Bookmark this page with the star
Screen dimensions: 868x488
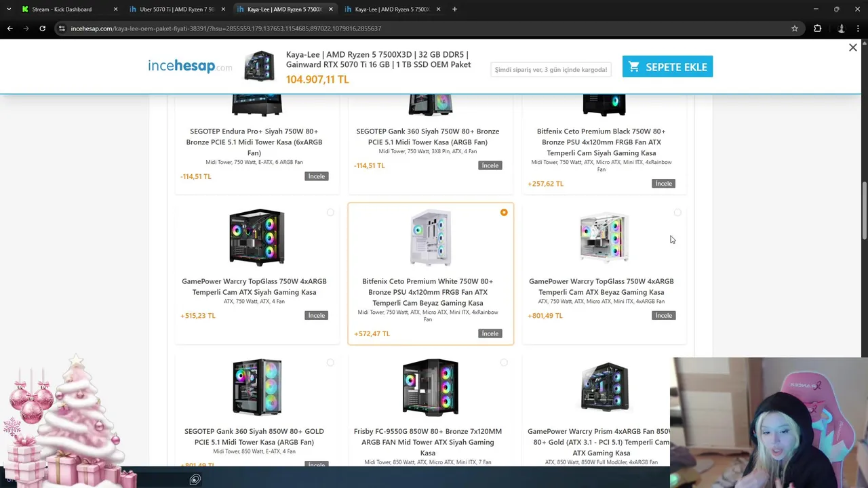point(794,28)
